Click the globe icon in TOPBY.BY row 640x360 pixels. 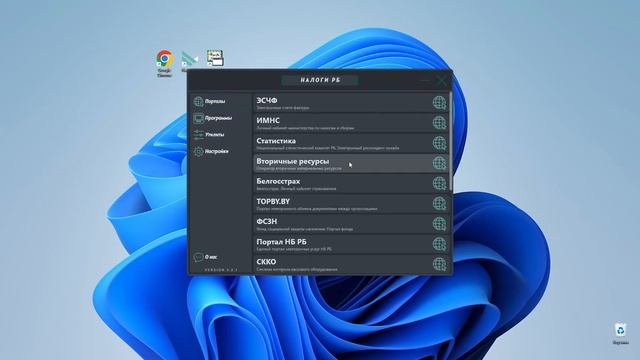[x=439, y=203]
